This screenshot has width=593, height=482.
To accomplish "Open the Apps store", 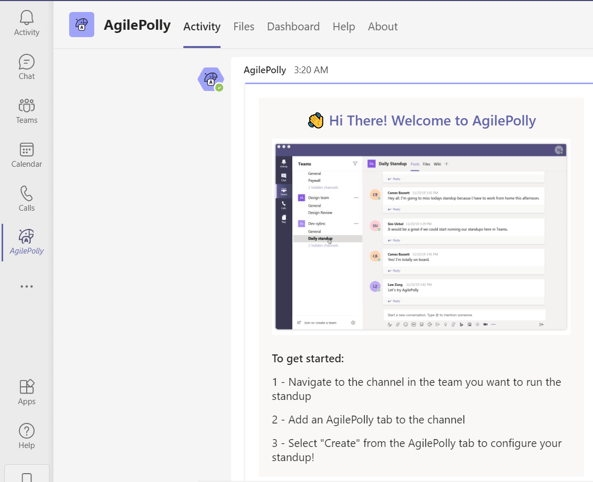I will (x=26, y=392).
